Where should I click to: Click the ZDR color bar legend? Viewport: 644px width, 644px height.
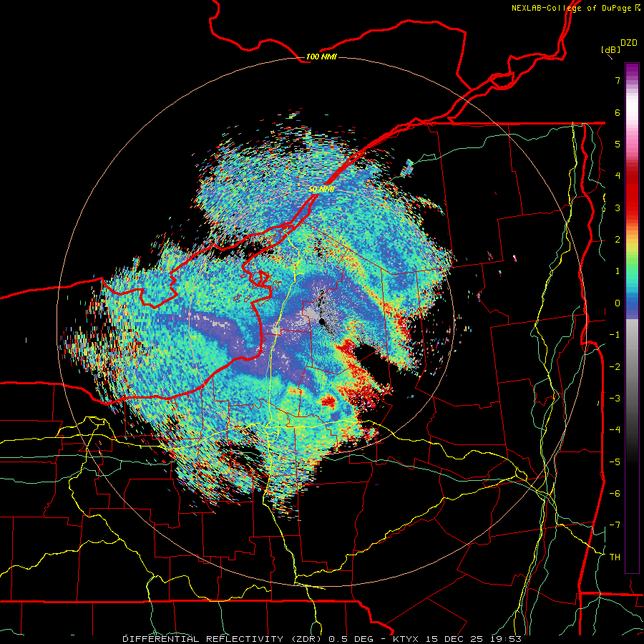click(x=632, y=318)
